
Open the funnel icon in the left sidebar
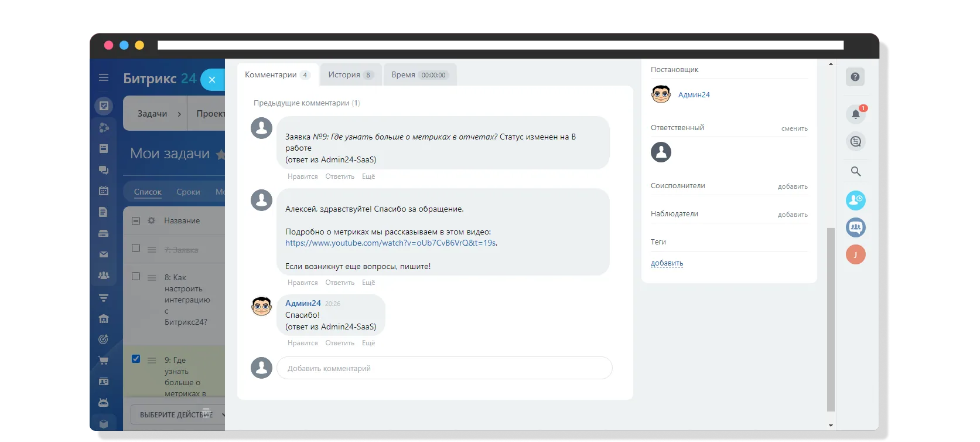coord(104,298)
